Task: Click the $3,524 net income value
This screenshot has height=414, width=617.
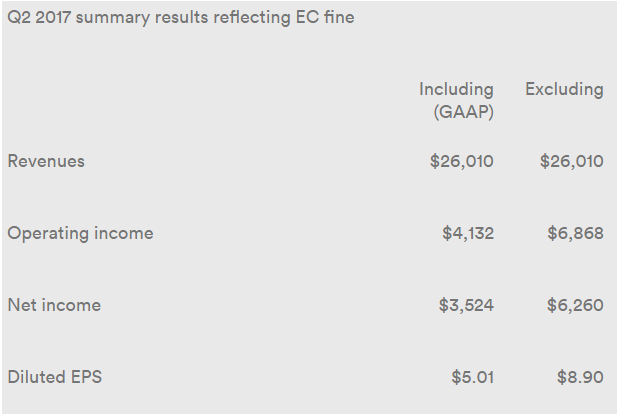Action: (x=466, y=305)
